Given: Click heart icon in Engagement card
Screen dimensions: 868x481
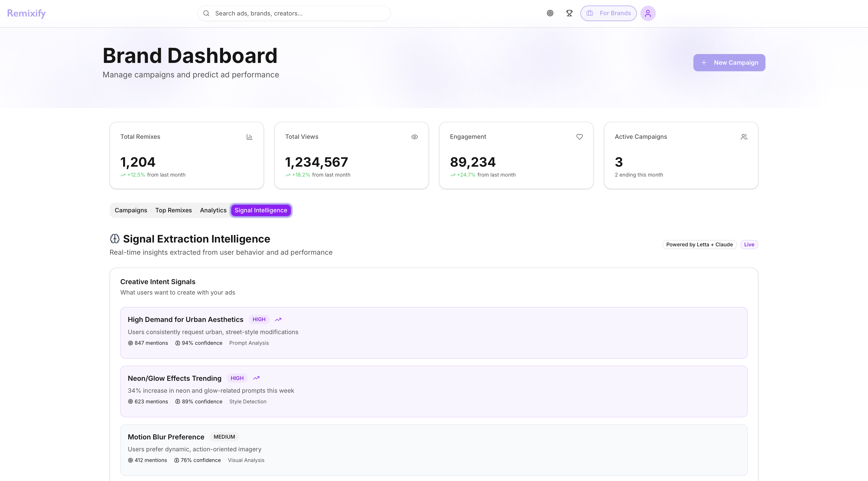Looking at the screenshot, I should click(579, 137).
